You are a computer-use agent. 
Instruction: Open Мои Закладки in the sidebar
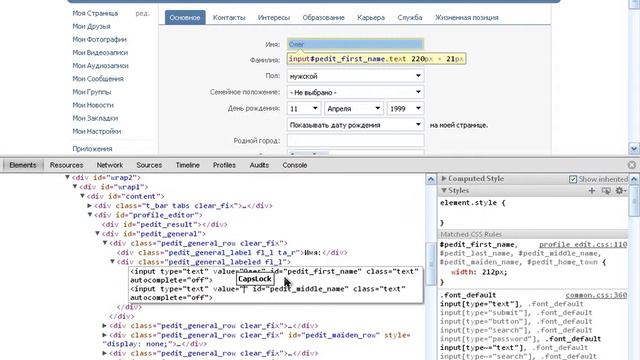[95, 118]
